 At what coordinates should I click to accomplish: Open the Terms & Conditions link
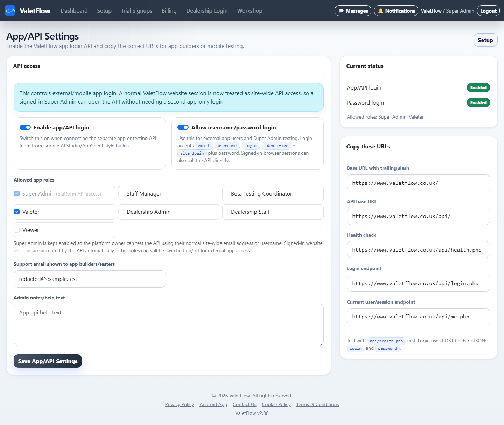click(x=318, y=404)
